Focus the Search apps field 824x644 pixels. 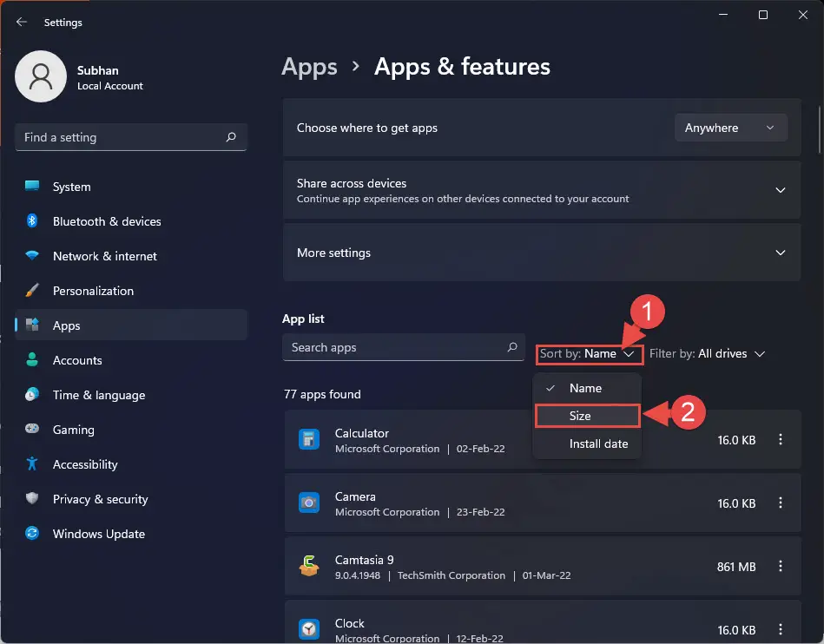(x=404, y=347)
